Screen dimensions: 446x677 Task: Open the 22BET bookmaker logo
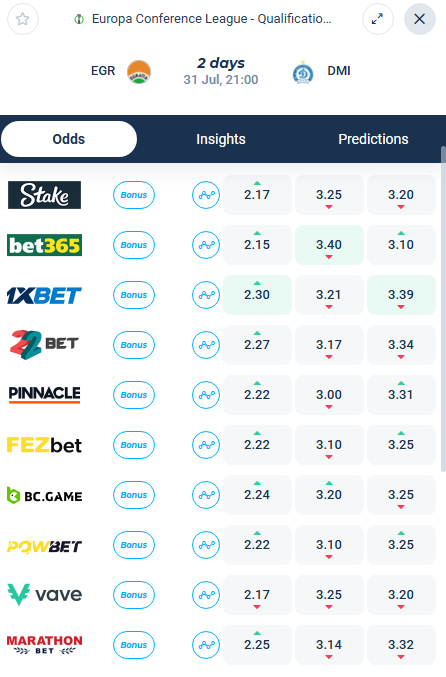[x=44, y=345]
